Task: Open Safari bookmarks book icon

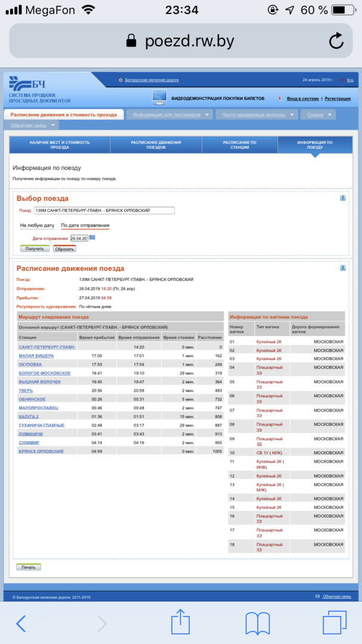Action: (258, 623)
